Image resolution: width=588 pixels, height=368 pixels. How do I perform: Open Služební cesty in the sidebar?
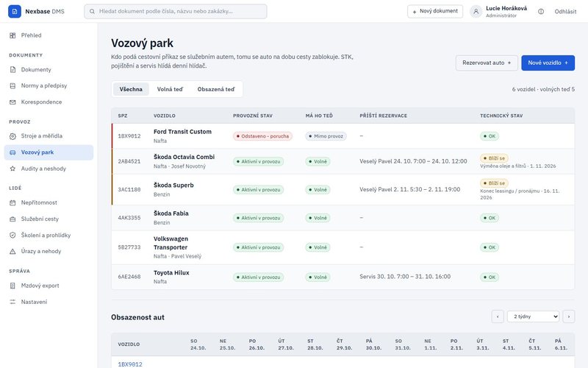[x=49, y=219]
